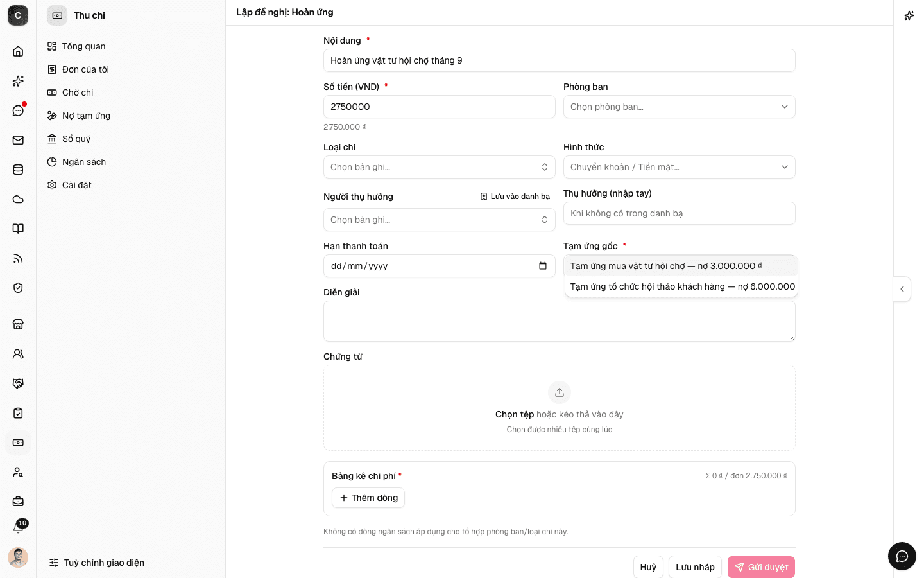Click the Lưu nháp button
Screen dimensions: 924x578
click(695, 567)
